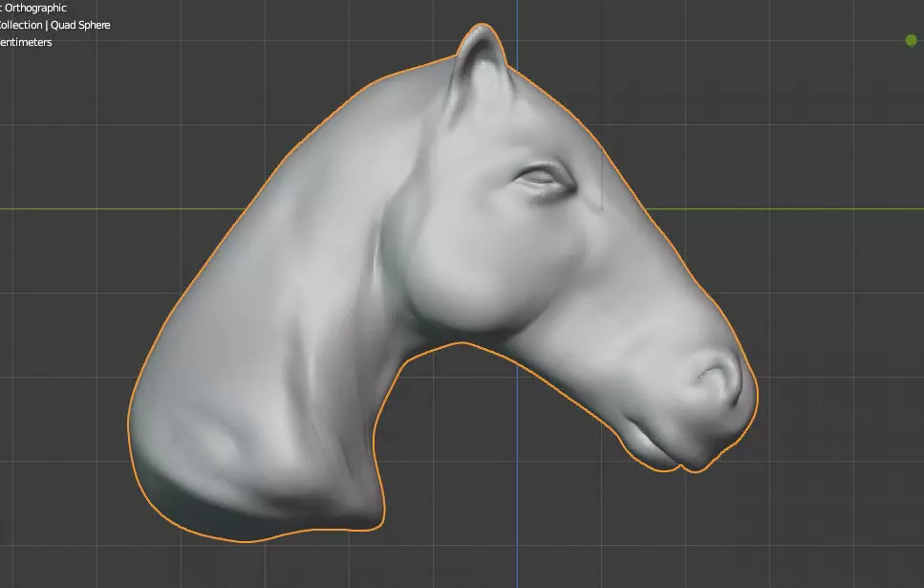Click the 'Orthographic' viewport label
The height and width of the screenshot is (588, 924).
pyautogui.click(x=35, y=9)
